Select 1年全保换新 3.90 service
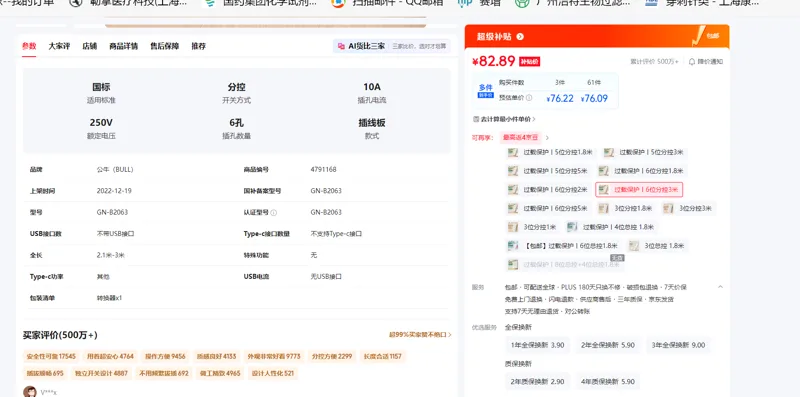 (538, 345)
